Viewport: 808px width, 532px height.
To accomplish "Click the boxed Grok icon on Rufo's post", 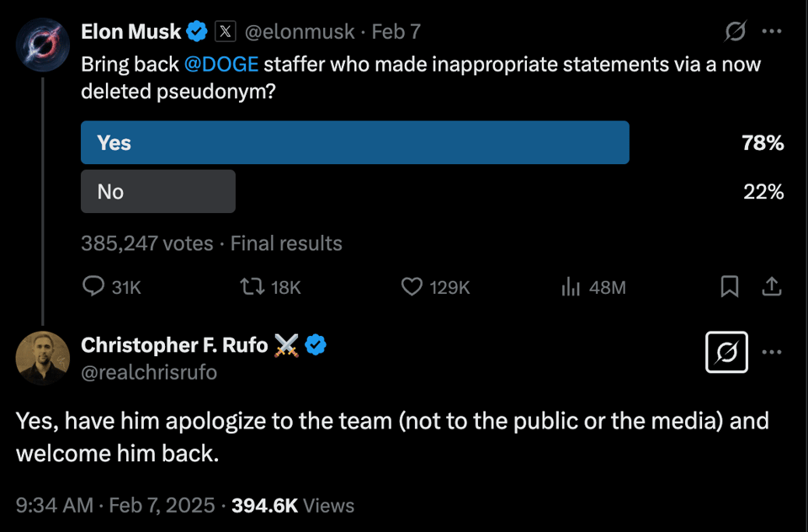I will coord(726,352).
